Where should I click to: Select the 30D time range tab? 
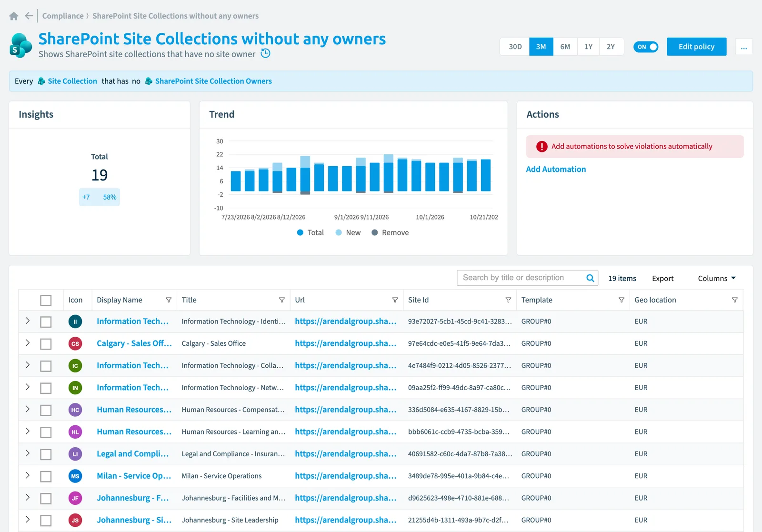pos(515,47)
